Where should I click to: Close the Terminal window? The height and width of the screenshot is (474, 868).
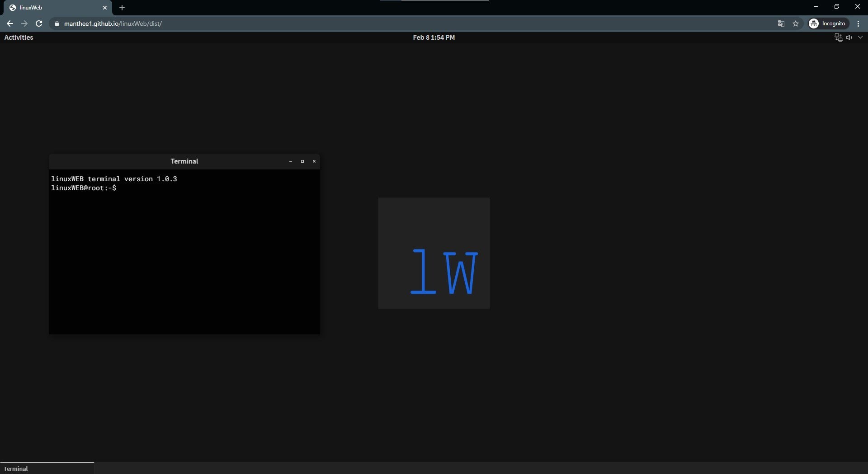314,161
